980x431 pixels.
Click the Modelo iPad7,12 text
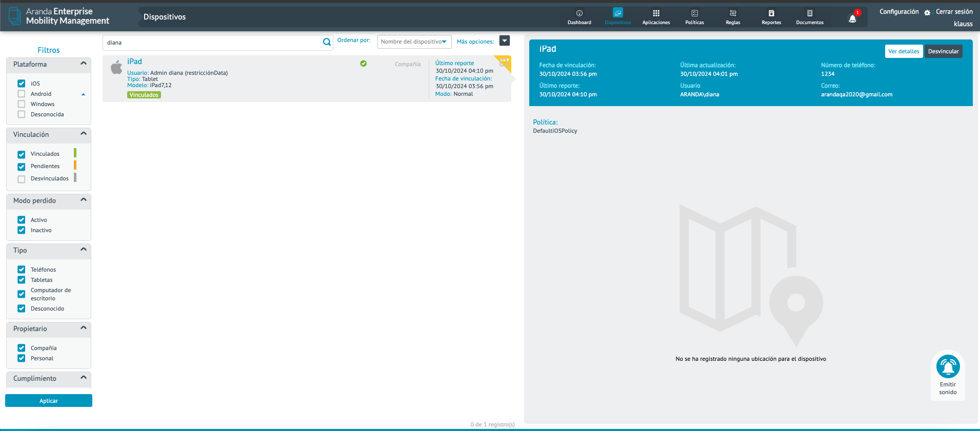pos(149,85)
